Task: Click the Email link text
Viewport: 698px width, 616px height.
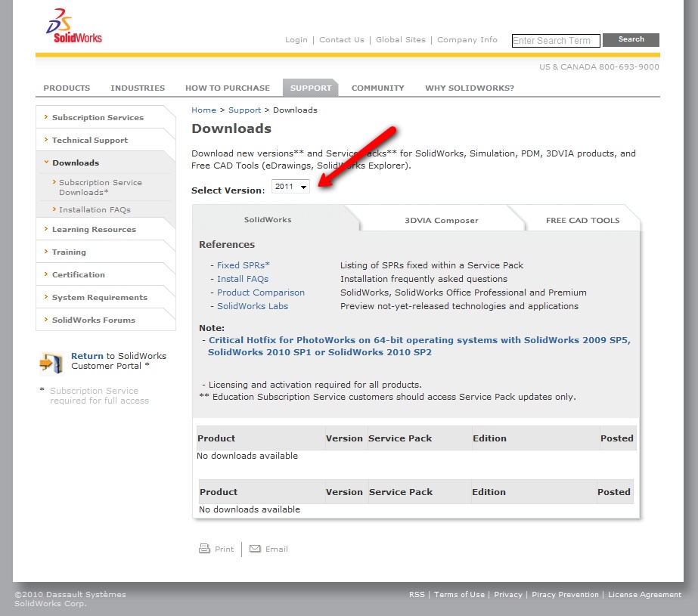Action: 277,549
